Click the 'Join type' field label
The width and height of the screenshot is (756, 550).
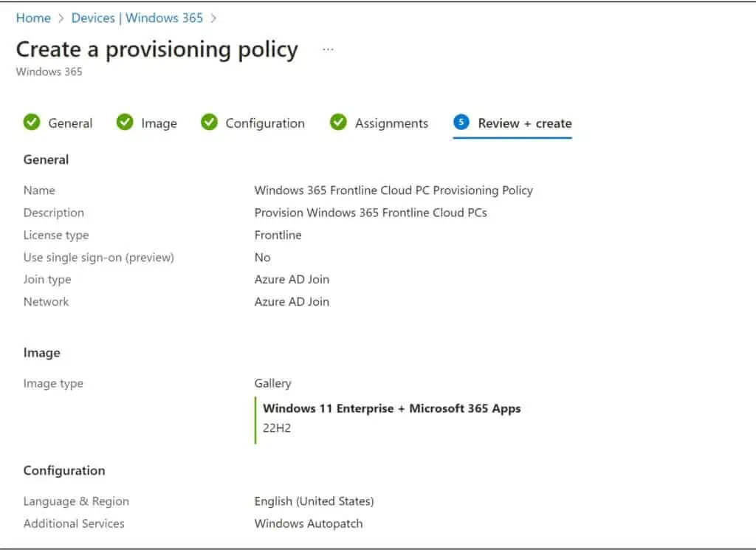tap(47, 280)
